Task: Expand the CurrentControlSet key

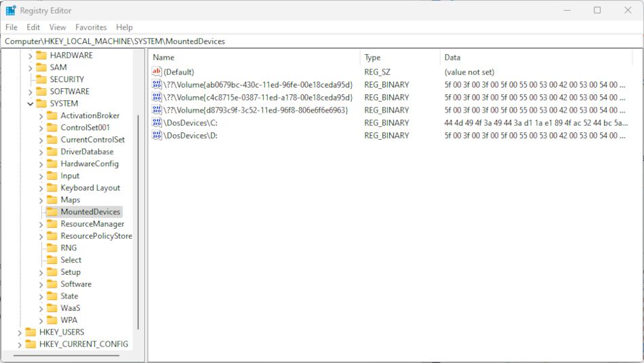Action: click(x=41, y=140)
